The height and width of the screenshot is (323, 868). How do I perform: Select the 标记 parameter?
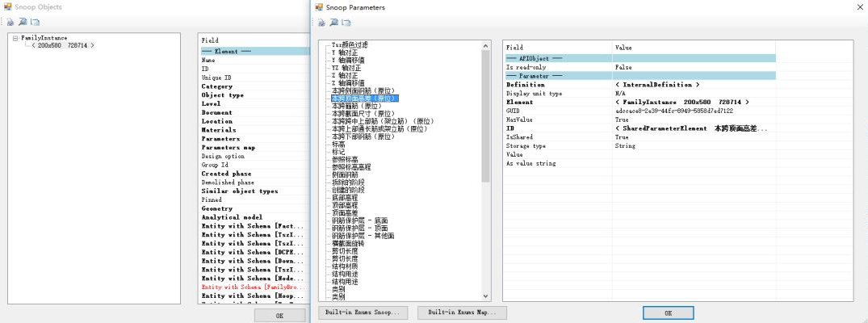338,151
